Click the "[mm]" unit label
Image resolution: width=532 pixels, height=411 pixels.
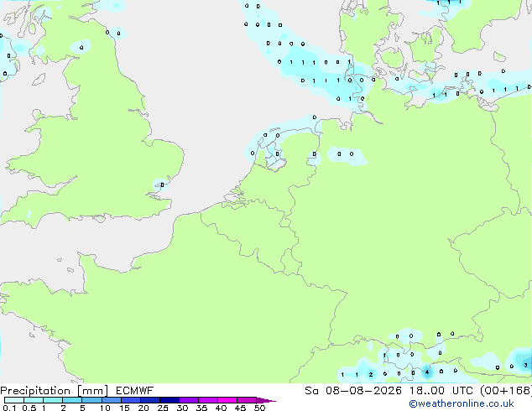click(x=92, y=391)
